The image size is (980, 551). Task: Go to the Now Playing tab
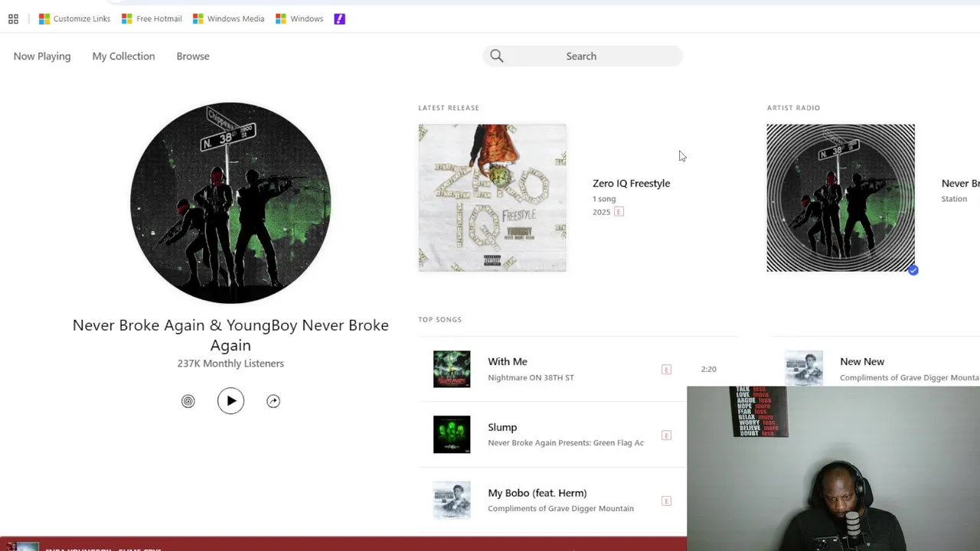click(42, 56)
